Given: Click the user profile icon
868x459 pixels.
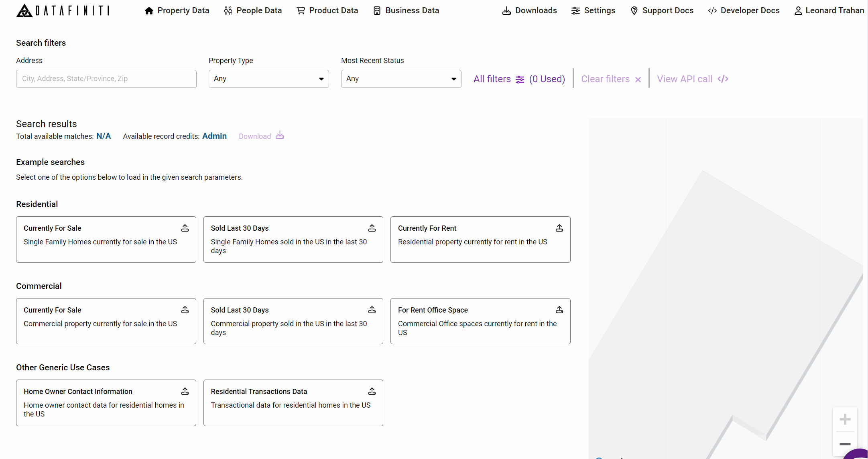Looking at the screenshot, I should coord(798,11).
